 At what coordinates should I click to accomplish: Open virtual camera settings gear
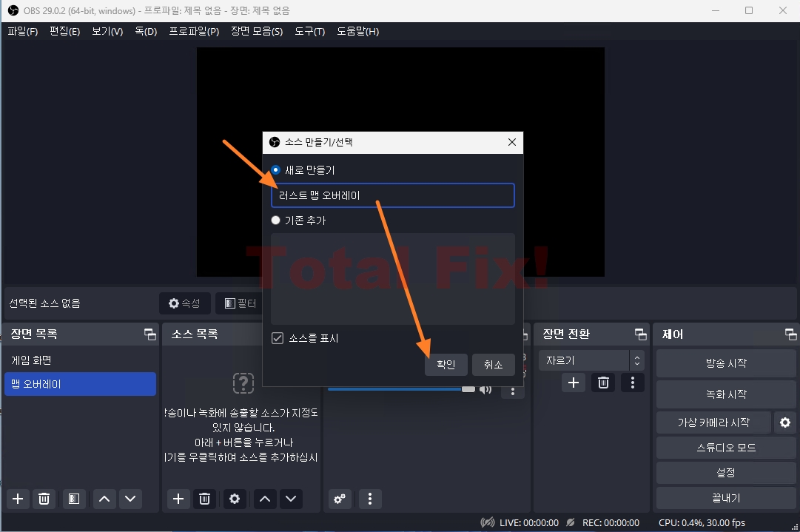[784, 422]
